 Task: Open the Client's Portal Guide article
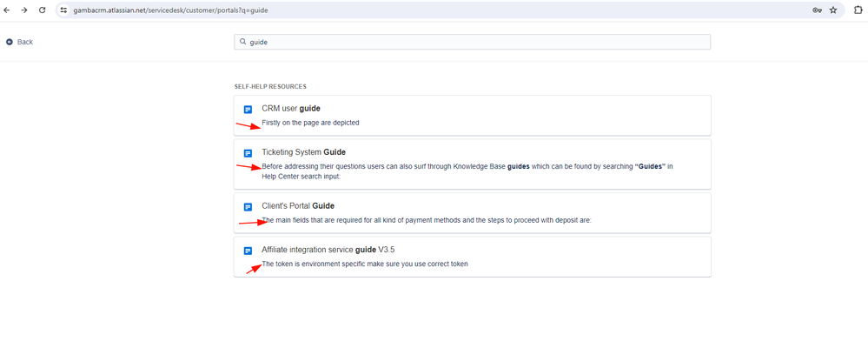pos(298,206)
